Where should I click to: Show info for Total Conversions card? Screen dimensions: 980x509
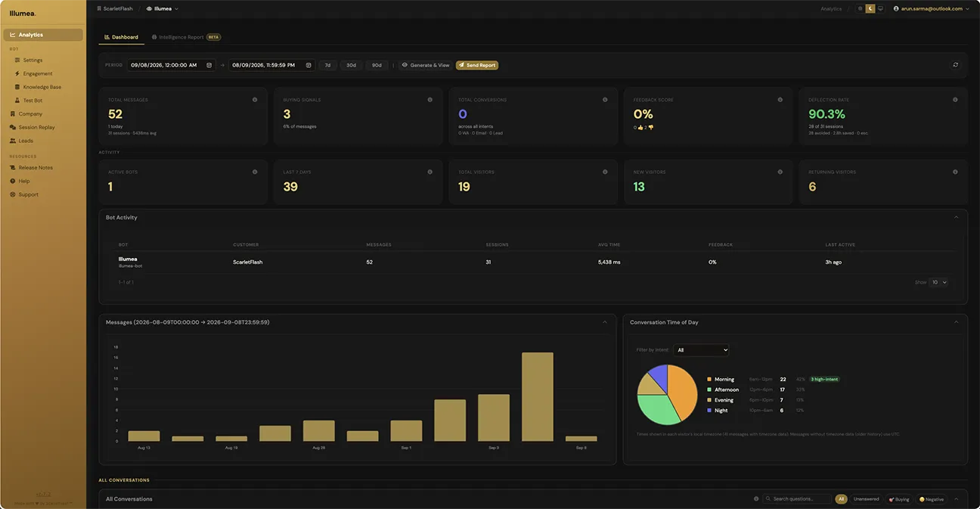(x=605, y=100)
